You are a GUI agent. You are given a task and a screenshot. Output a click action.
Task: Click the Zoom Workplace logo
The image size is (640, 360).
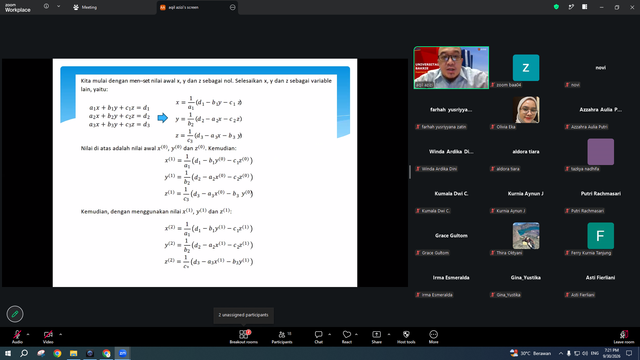(18, 8)
